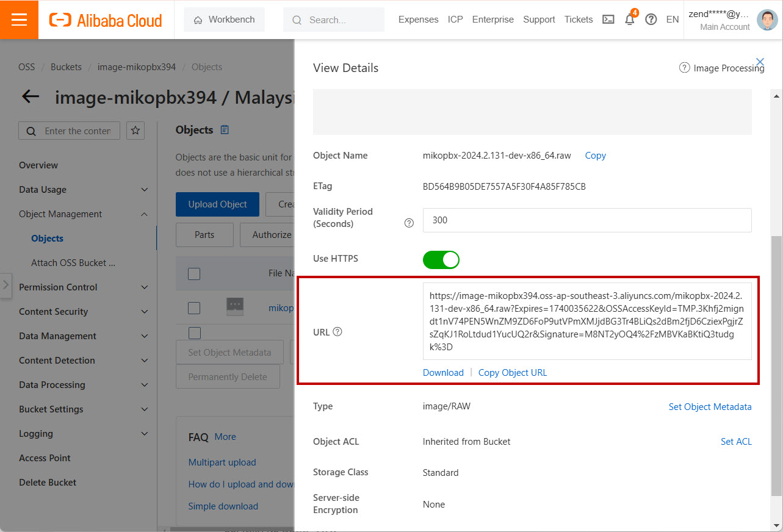Image resolution: width=783 pixels, height=532 pixels.
Task: Open the Overview sidebar item
Action: [x=38, y=165]
